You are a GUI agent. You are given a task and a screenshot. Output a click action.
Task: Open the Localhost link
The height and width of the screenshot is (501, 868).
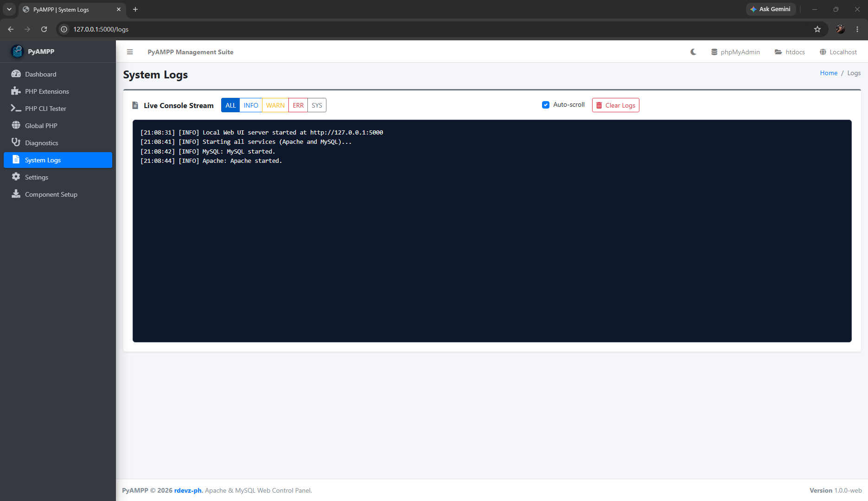coord(838,52)
